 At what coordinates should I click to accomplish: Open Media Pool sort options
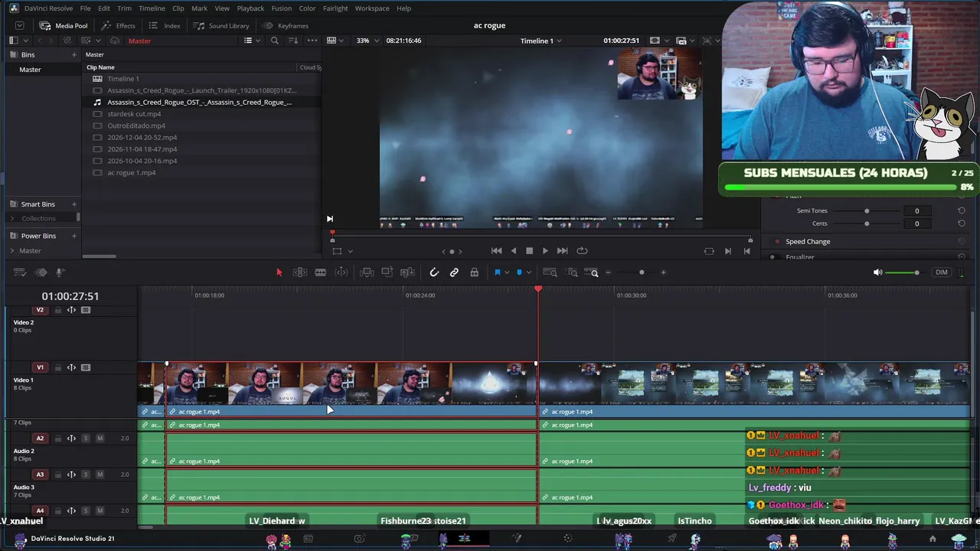(292, 41)
